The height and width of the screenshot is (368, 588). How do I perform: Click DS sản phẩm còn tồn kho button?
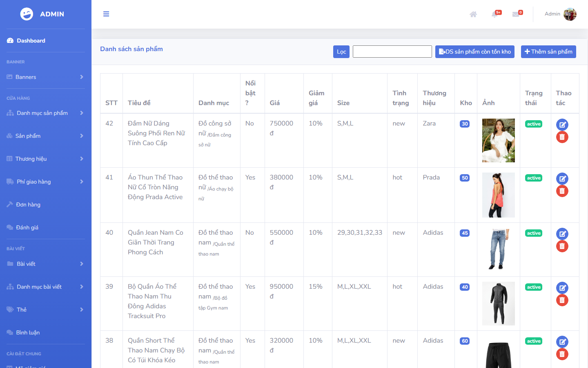click(475, 52)
